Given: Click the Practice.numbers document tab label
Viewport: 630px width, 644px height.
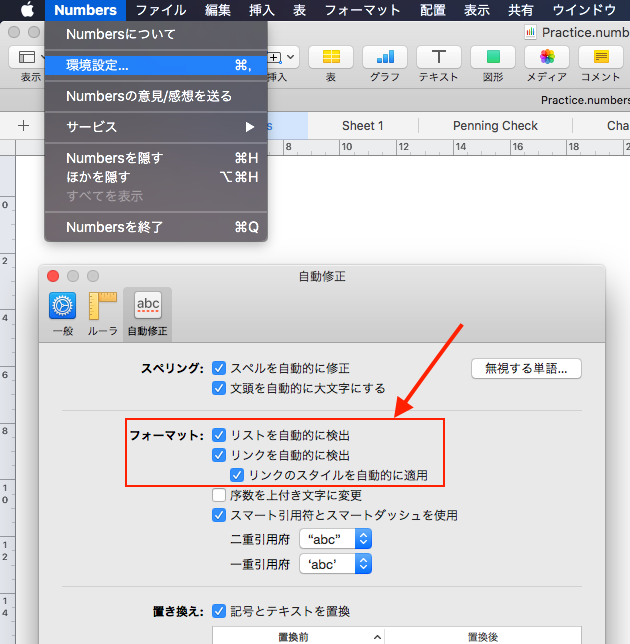Looking at the screenshot, I should click(585, 100).
